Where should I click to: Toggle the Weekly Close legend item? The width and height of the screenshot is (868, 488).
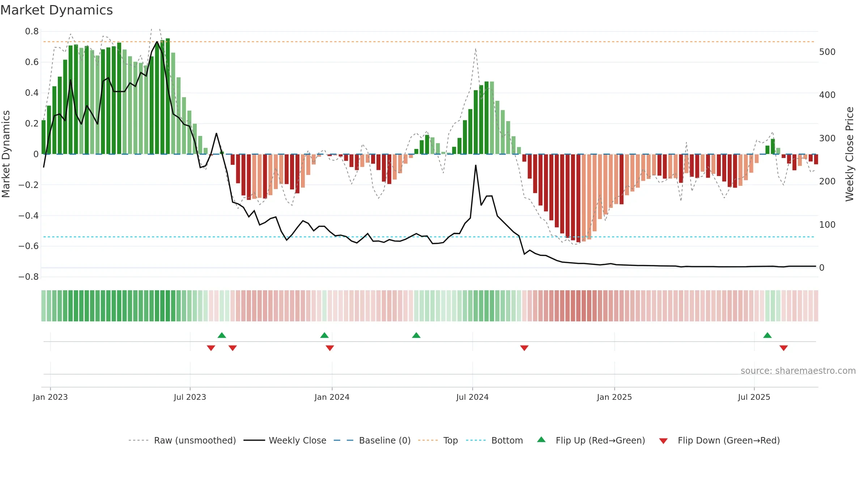click(285, 440)
